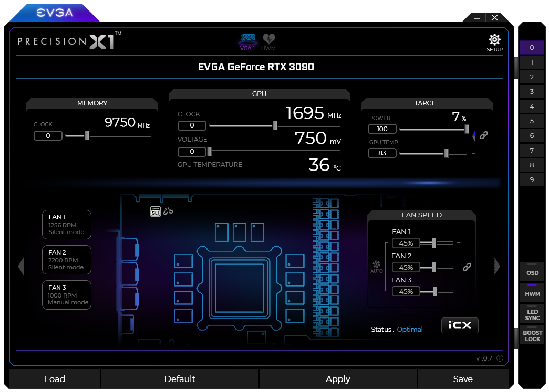Click the memory clock offset field

click(48, 136)
